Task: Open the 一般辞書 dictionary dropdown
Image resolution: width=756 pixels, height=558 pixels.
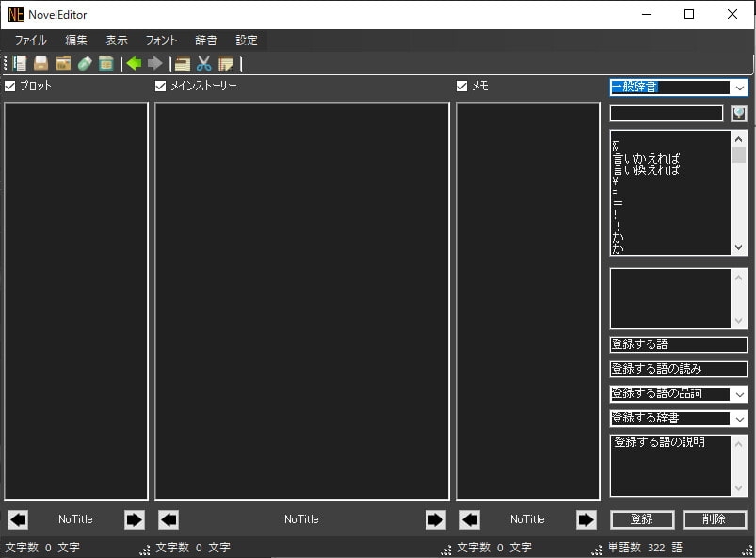Action: click(739, 88)
